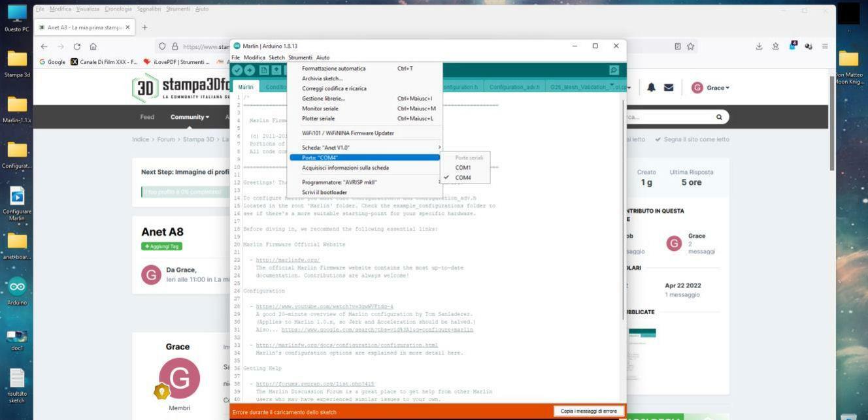
Task: Click the Arduino New sketch toolbar icon
Action: (x=264, y=70)
